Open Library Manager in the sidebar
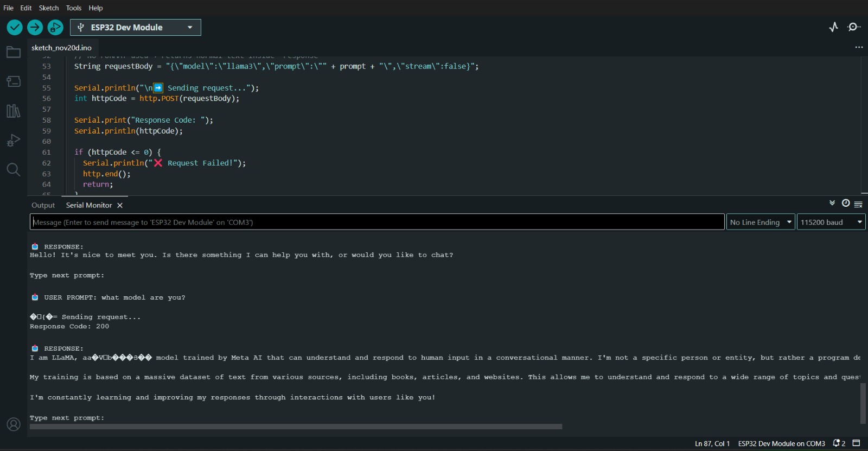Viewport: 868px width, 451px height. [x=14, y=111]
